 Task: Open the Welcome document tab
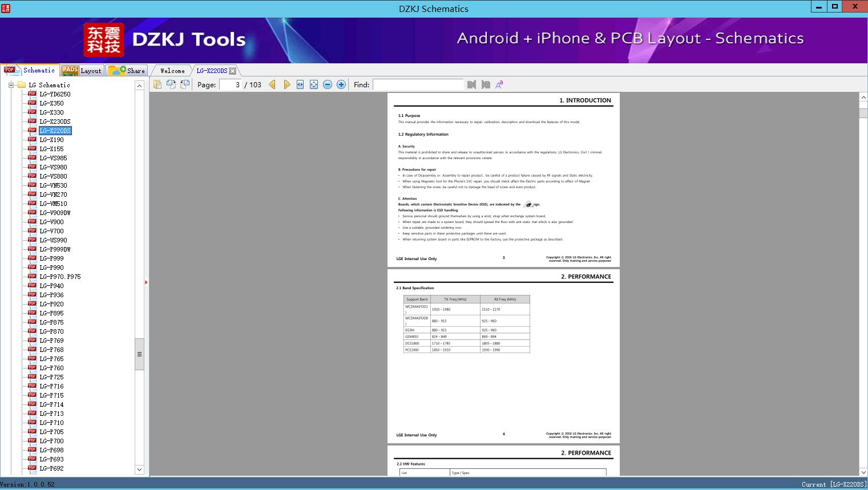172,71
